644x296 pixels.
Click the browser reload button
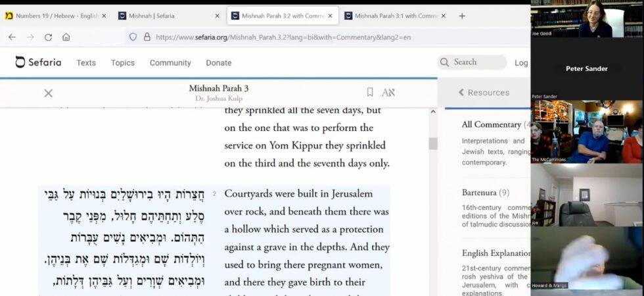click(48, 37)
